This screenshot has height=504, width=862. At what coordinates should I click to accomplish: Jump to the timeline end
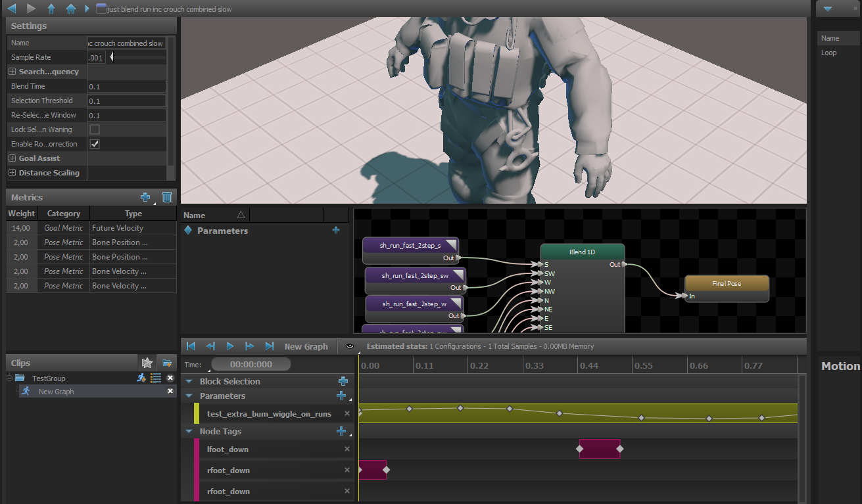270,346
